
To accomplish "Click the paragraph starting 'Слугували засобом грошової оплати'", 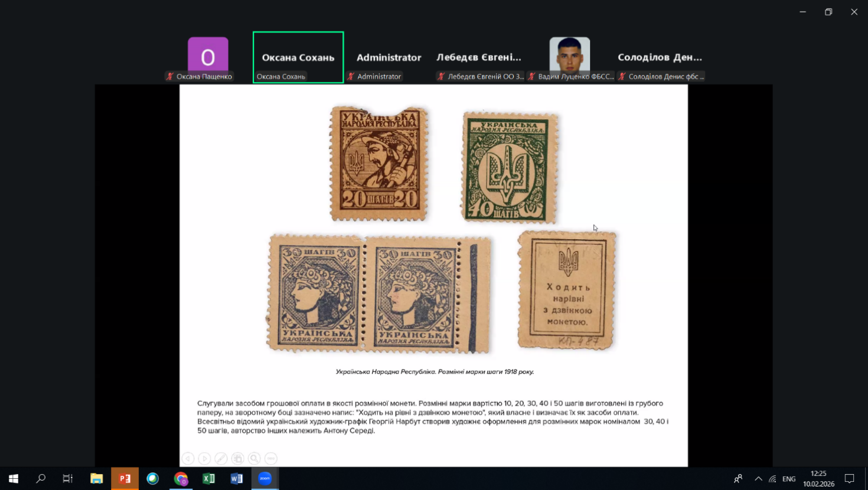I will point(433,417).
